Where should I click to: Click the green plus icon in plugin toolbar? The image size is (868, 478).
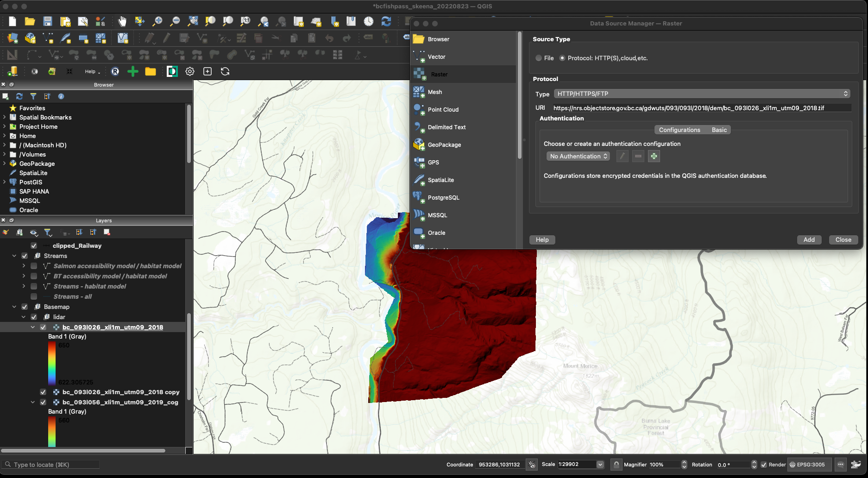133,71
